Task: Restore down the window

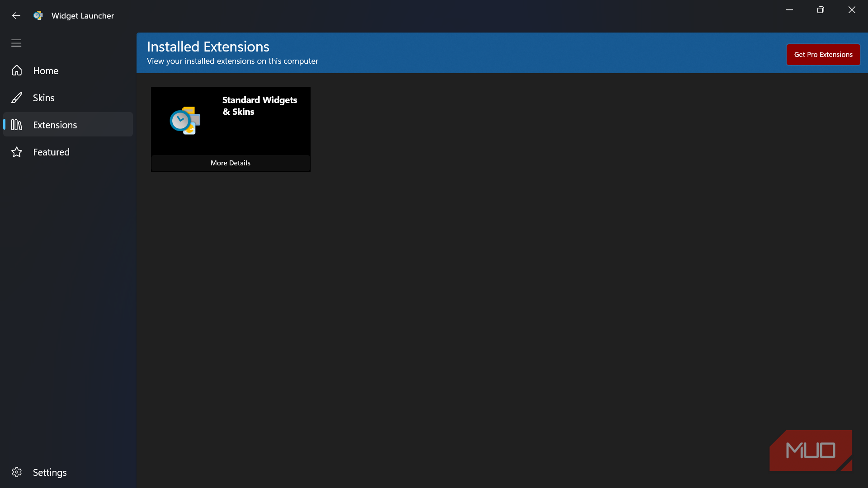Action: click(x=821, y=10)
